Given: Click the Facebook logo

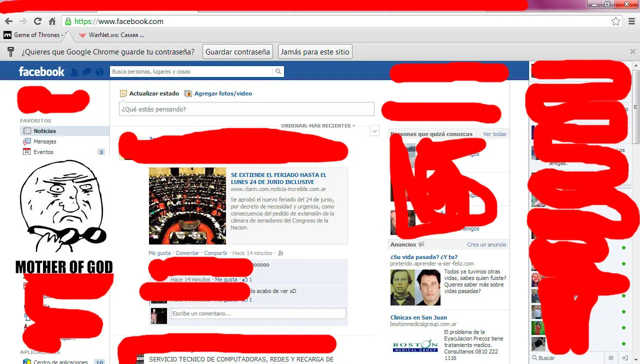Looking at the screenshot, I should pyautogui.click(x=41, y=71).
